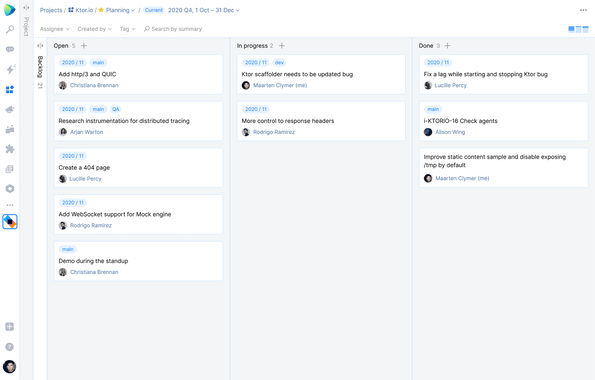Screen dimensions: 595x380
Task: Open Ktor scaffolder needs to be updated card
Action: pyautogui.click(x=321, y=74)
